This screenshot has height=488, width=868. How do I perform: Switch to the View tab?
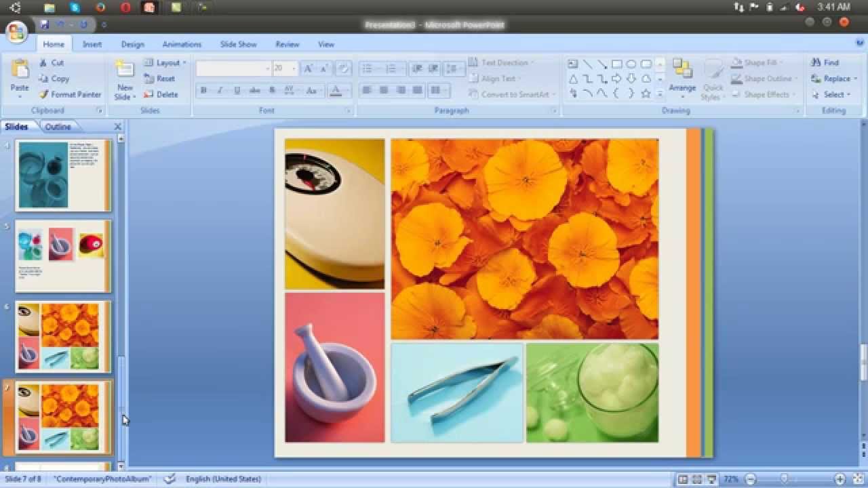click(326, 44)
